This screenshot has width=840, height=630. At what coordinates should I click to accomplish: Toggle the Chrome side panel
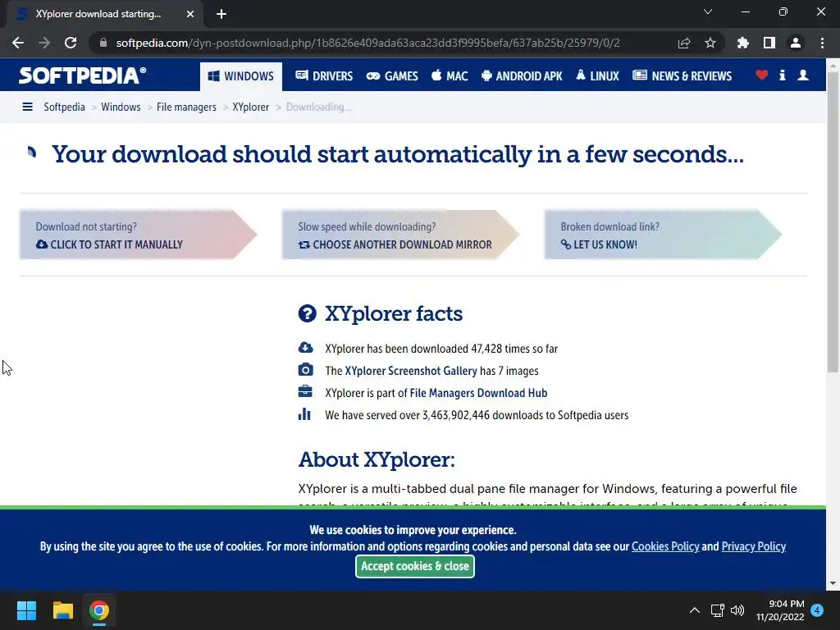(x=769, y=43)
